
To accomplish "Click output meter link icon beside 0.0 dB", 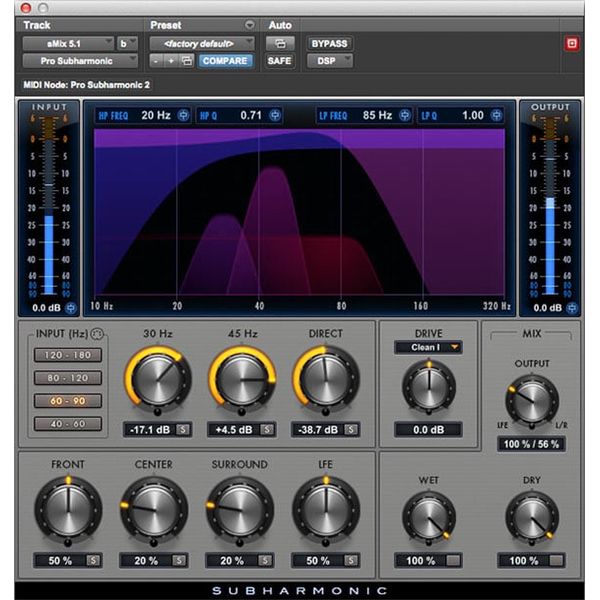I will (572, 308).
